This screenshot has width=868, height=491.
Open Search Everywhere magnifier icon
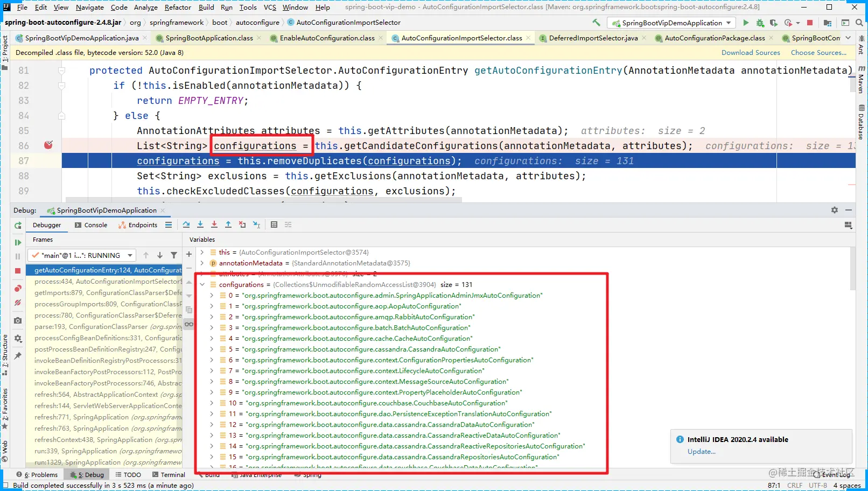coord(859,23)
